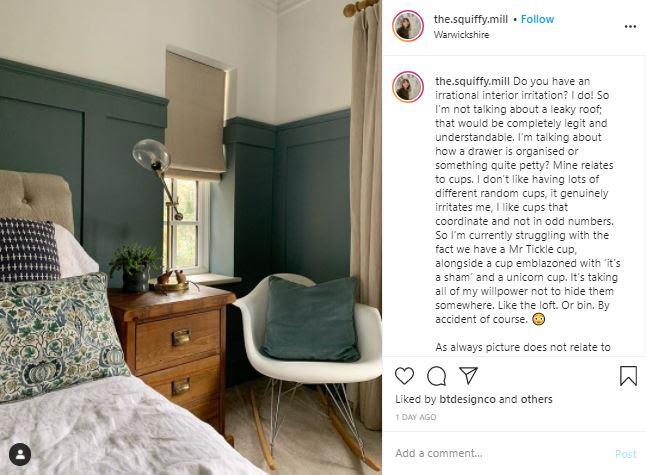Open the.squiffy.mill username in caption
The height and width of the screenshot is (475, 646).
(x=473, y=81)
